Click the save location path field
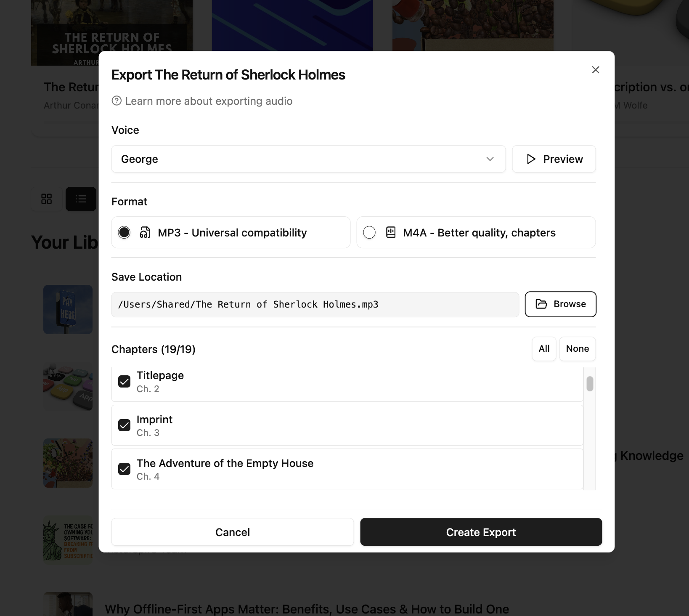Image resolution: width=689 pixels, height=616 pixels. (x=315, y=305)
